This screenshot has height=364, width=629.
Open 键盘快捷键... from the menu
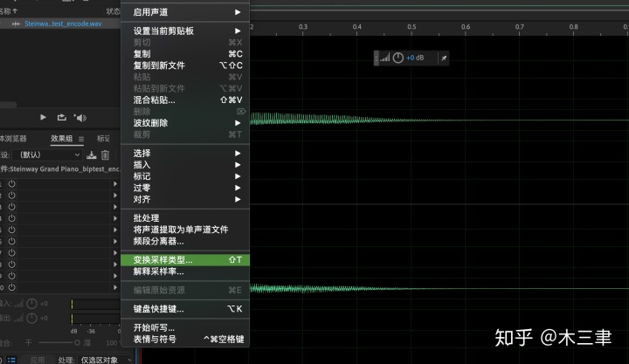[x=185, y=309]
